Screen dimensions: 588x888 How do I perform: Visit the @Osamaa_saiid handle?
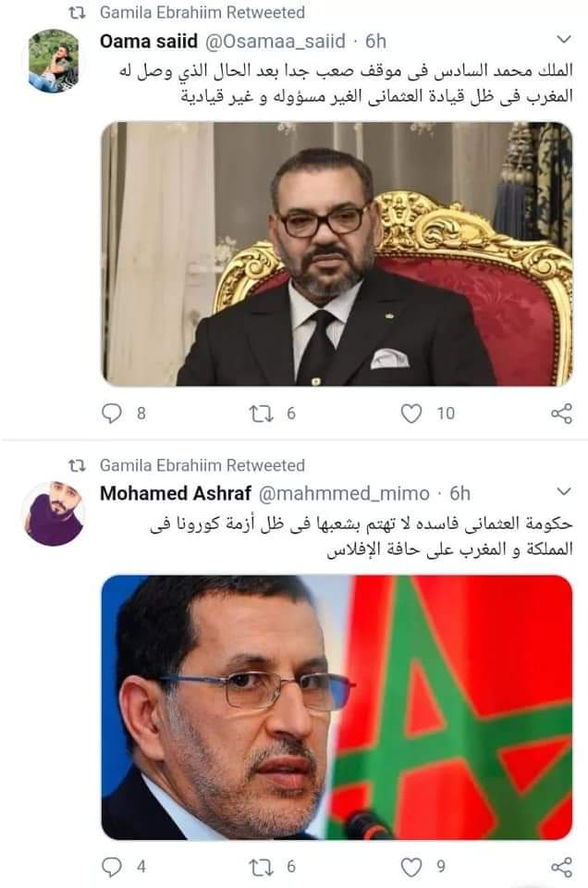pos(275,41)
